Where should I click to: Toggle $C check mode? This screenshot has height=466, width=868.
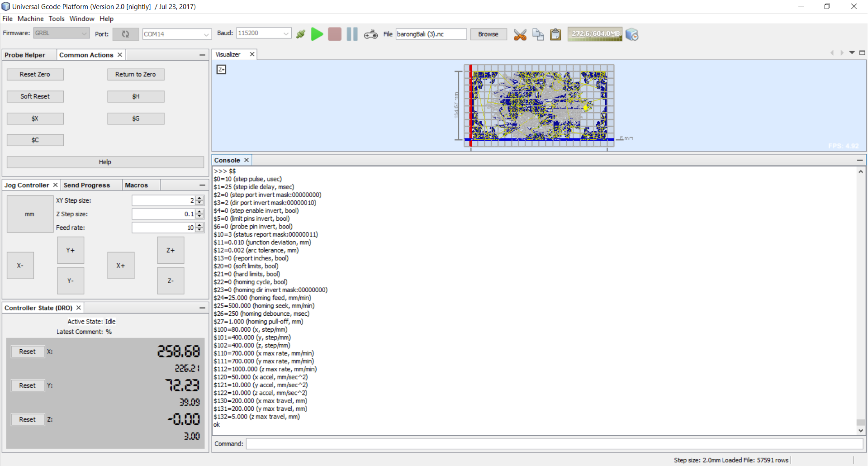[35, 140]
